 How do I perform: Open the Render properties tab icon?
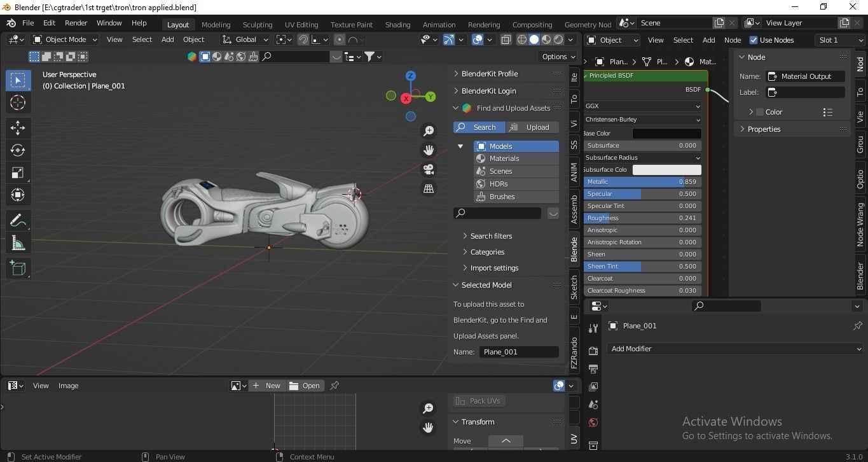593,351
